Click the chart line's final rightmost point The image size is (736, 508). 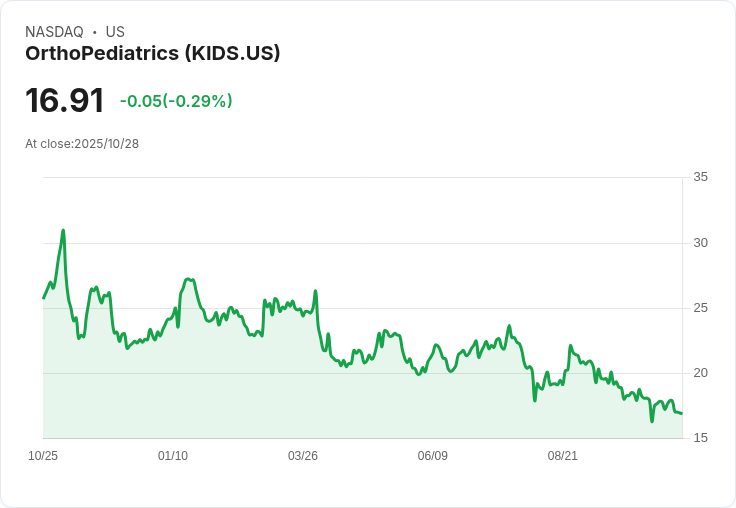[x=682, y=413]
